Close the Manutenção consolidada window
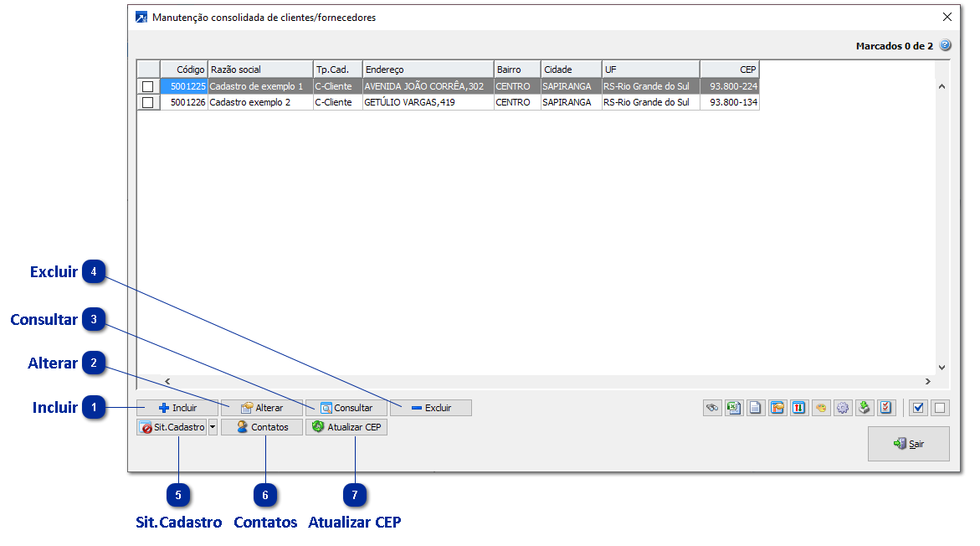 pos(947,17)
